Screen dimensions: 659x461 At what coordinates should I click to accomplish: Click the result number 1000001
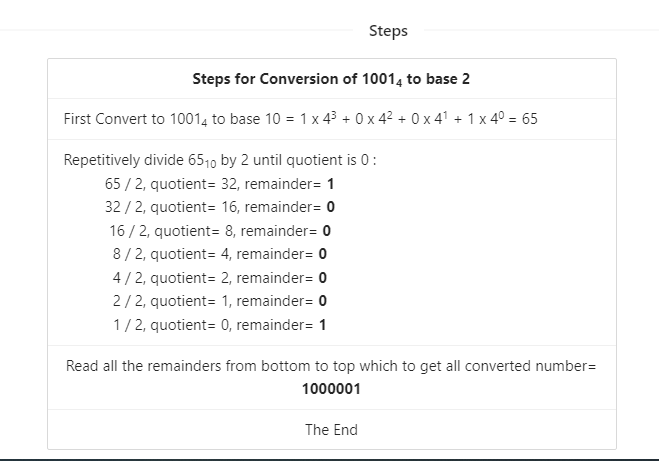(331, 389)
